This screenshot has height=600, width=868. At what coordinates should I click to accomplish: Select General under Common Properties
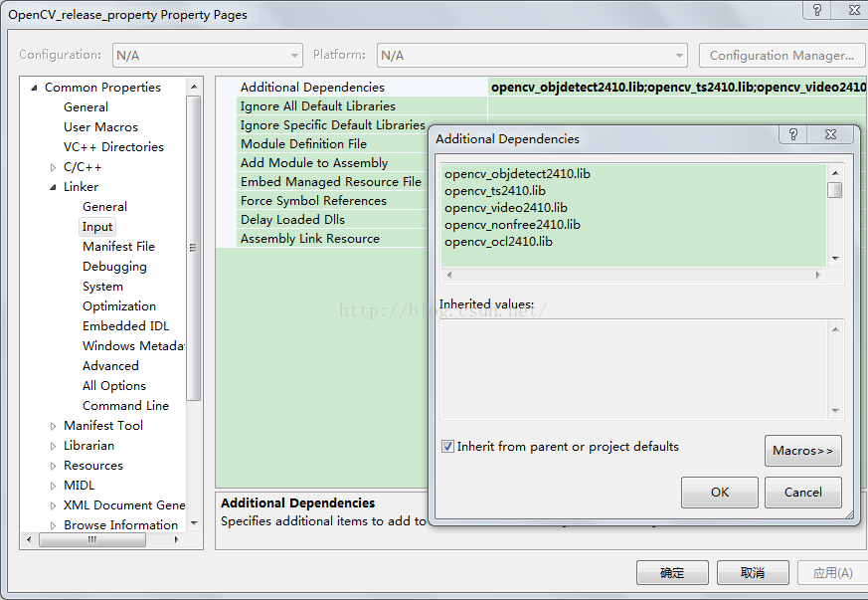(x=86, y=107)
